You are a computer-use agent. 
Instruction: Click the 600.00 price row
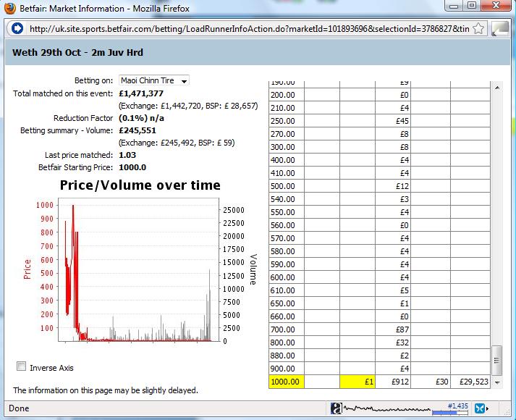[x=379, y=277]
